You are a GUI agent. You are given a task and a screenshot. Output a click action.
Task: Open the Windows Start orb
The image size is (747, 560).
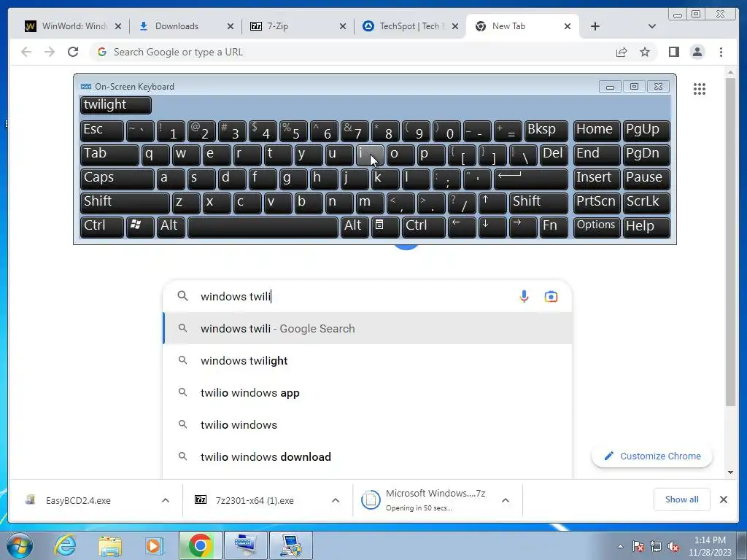20,546
